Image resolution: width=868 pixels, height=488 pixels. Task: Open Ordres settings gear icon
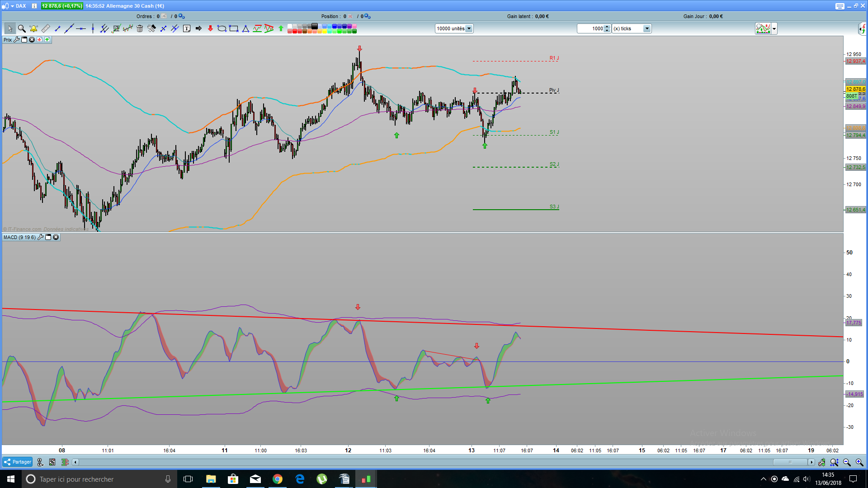point(182,16)
